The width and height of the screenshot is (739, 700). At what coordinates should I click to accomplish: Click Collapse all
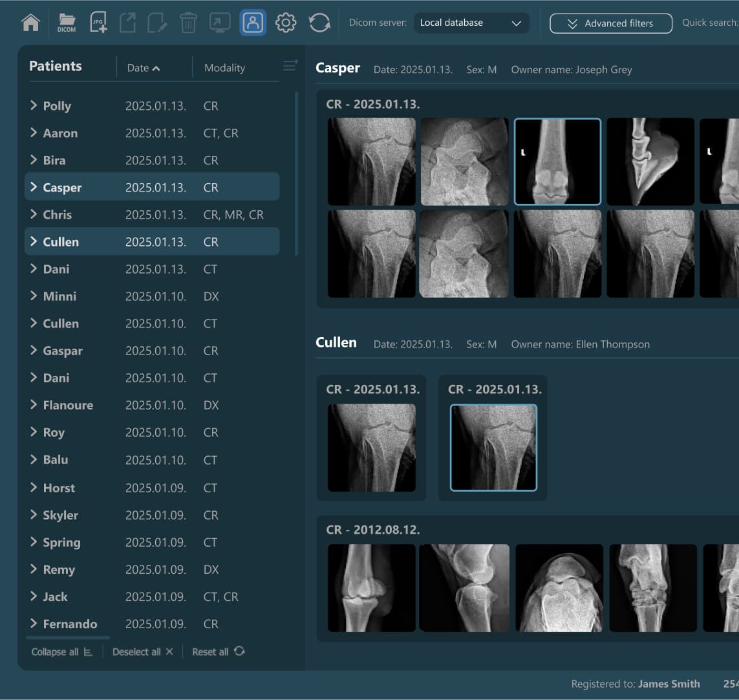click(x=61, y=652)
